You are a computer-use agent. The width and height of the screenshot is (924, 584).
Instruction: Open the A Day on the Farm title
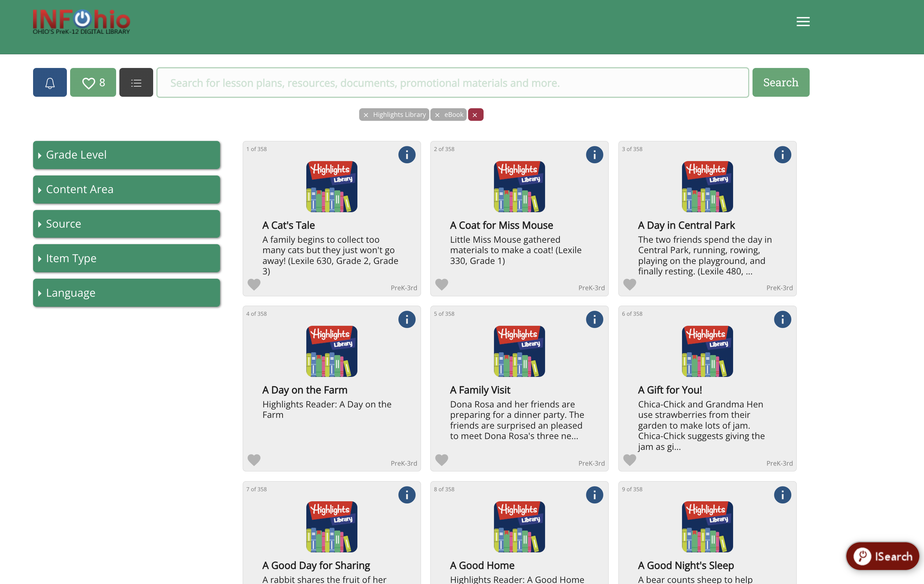[305, 390]
